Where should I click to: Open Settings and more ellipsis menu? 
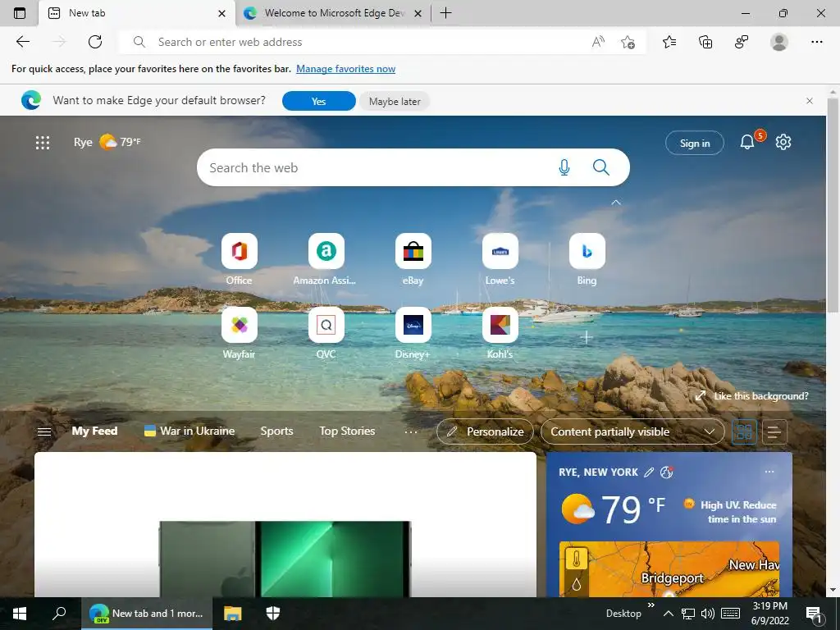(x=816, y=42)
